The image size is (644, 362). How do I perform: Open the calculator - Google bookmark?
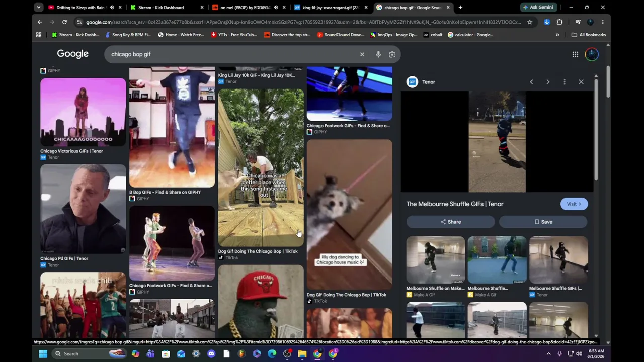[x=470, y=35]
